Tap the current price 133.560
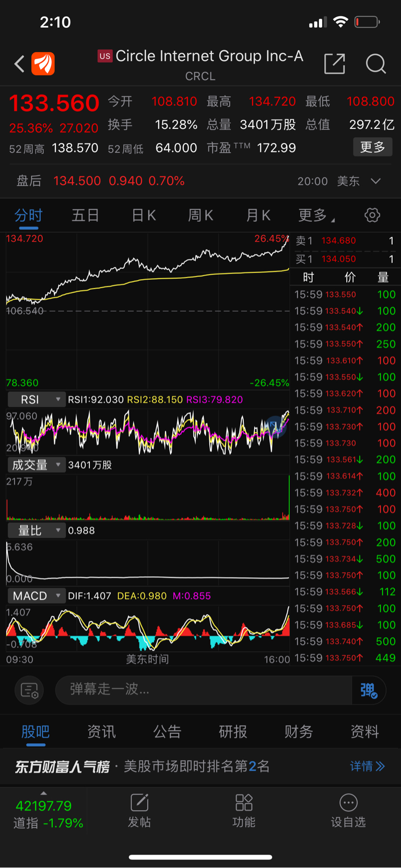Viewport: 401px width, 868px height. coord(54,103)
